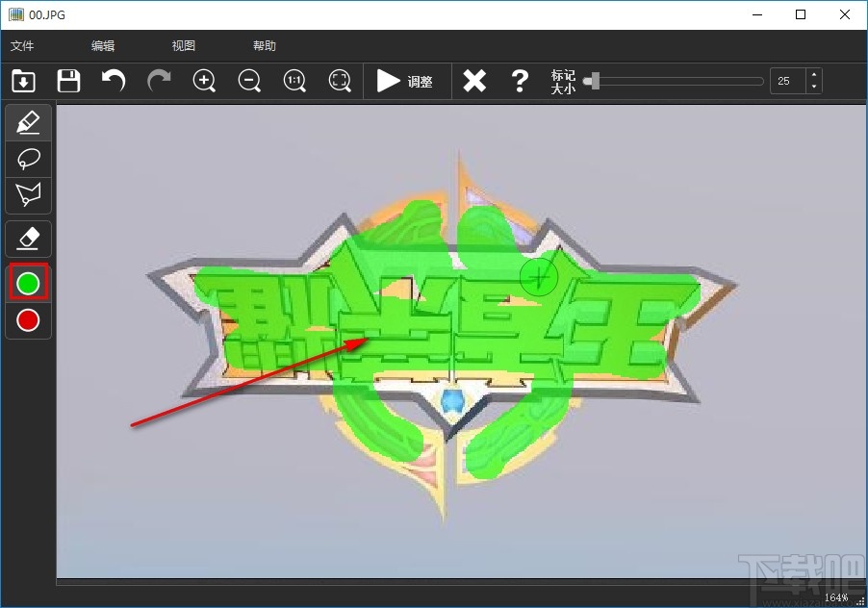
Task: Increase marker size with up arrow
Action: pos(814,75)
